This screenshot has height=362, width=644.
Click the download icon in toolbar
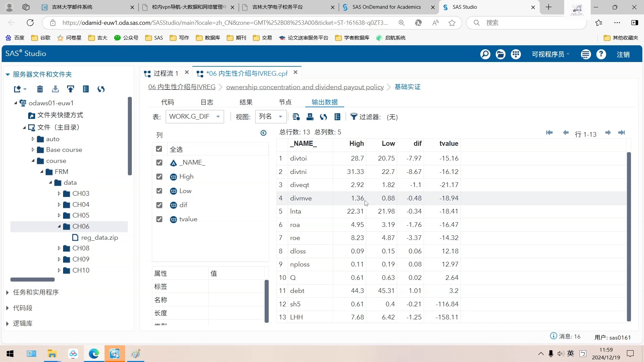click(x=55, y=89)
